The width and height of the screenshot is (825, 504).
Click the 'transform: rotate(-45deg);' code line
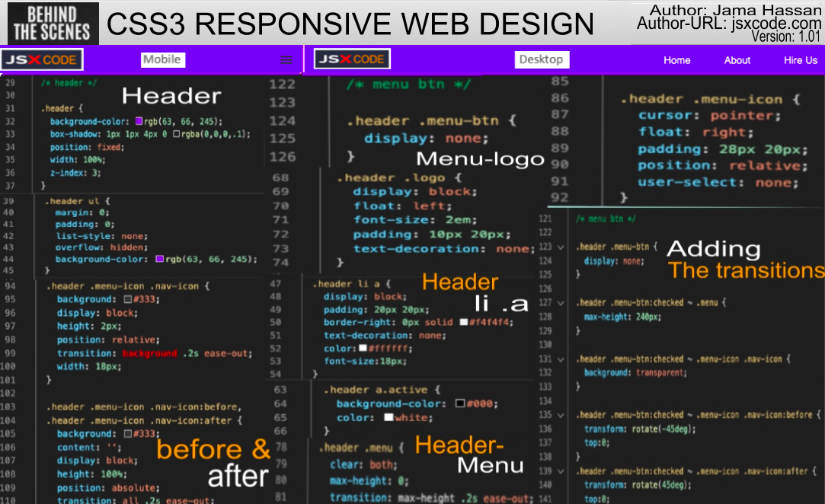pos(640,429)
